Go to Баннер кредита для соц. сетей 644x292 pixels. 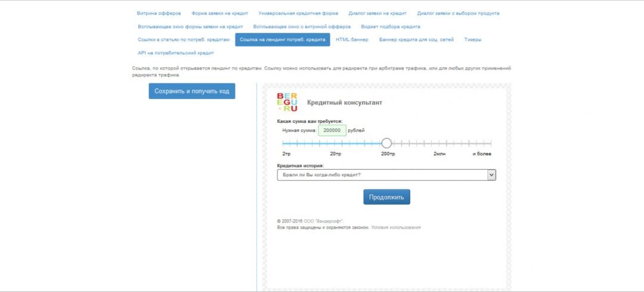[x=416, y=39]
